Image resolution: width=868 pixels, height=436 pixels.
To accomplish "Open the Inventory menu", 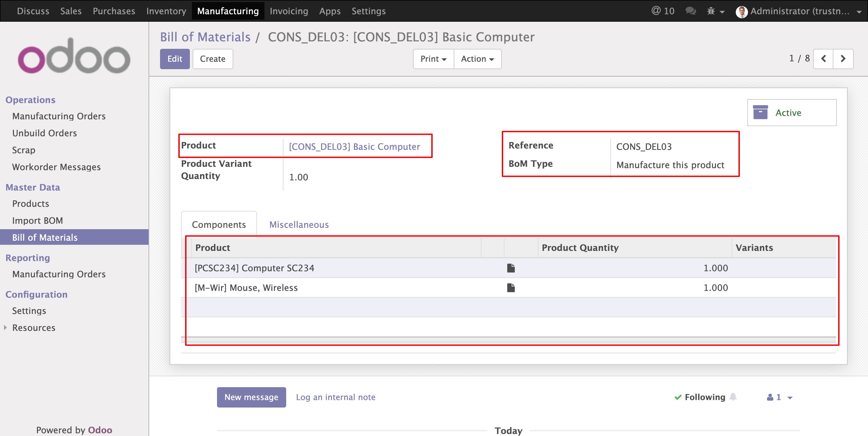I will 166,11.
